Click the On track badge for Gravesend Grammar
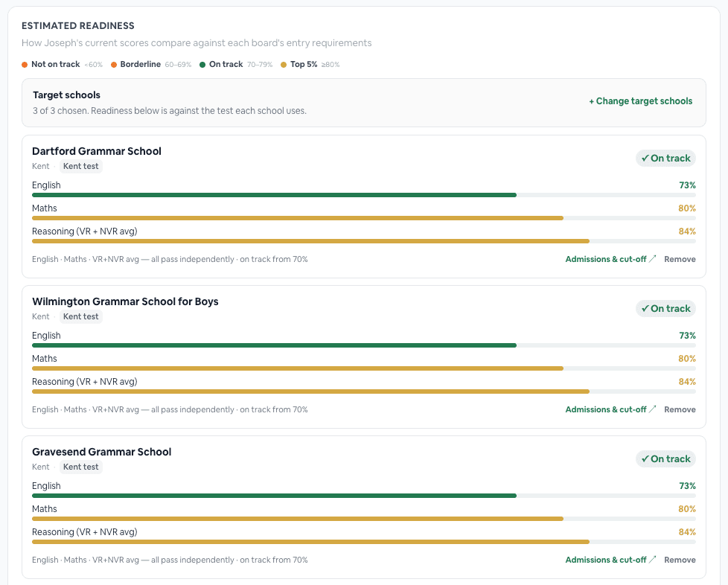This screenshot has width=728, height=585. tap(665, 459)
